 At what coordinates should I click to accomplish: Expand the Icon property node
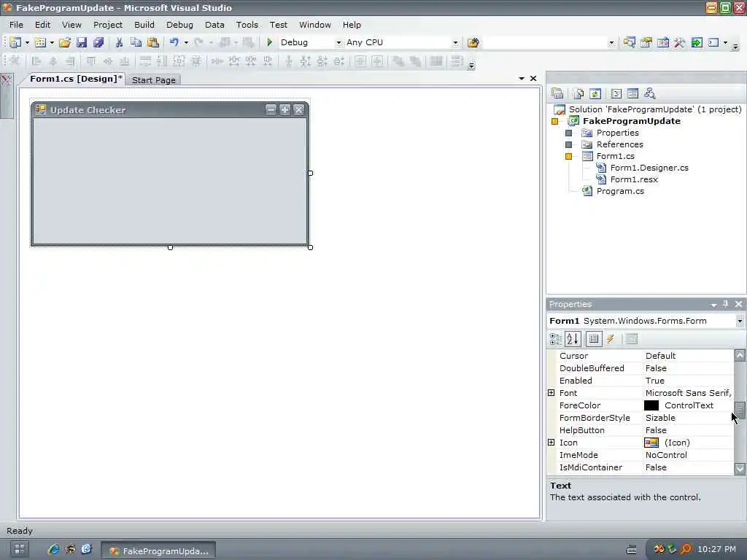[x=551, y=443]
